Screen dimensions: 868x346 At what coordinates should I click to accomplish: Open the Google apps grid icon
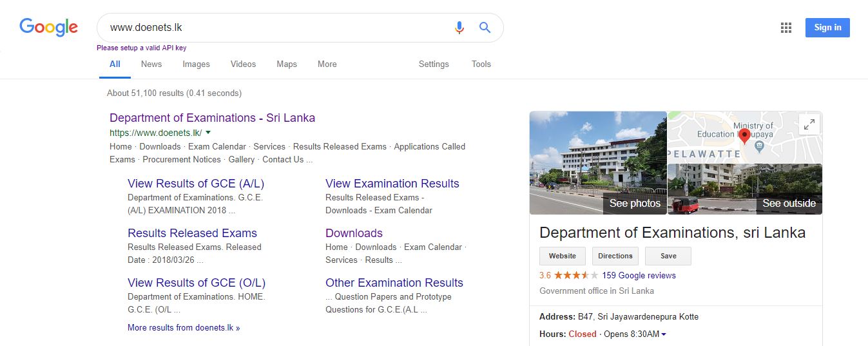(x=786, y=28)
